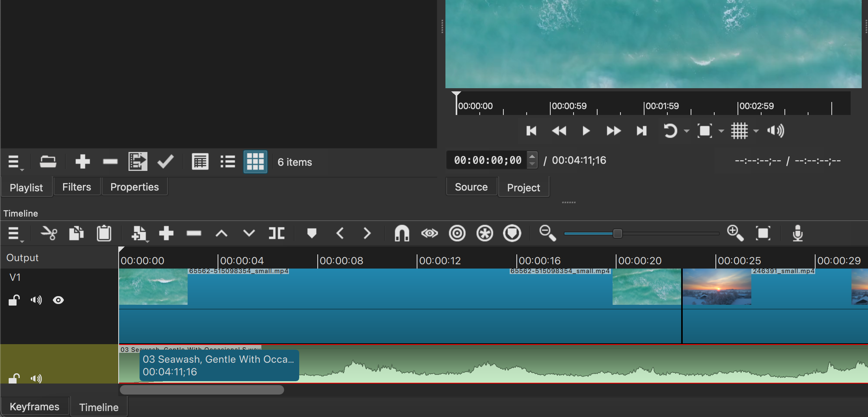Overwrite clip with down chevron
Viewport: 868px width, 417px height.
coord(249,233)
